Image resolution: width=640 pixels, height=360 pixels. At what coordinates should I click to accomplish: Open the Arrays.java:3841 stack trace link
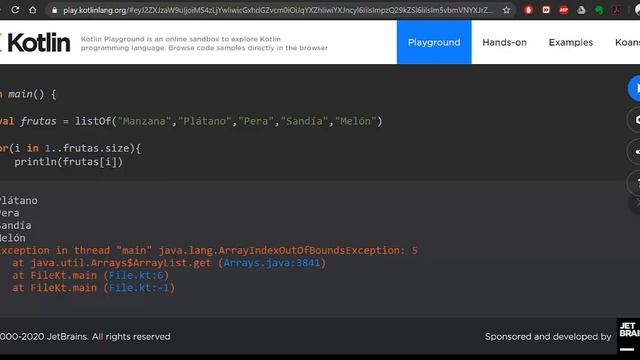(x=271, y=263)
